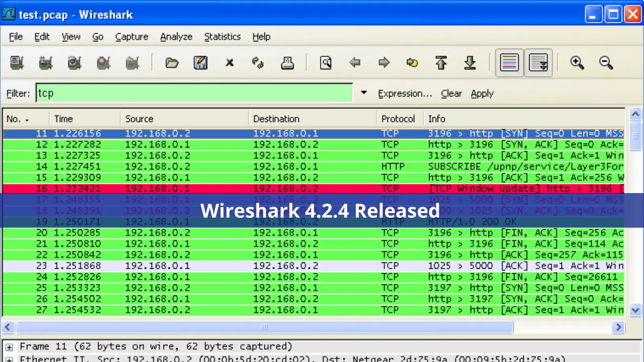Open the Statistics menu
644x362 pixels.
[x=222, y=37]
